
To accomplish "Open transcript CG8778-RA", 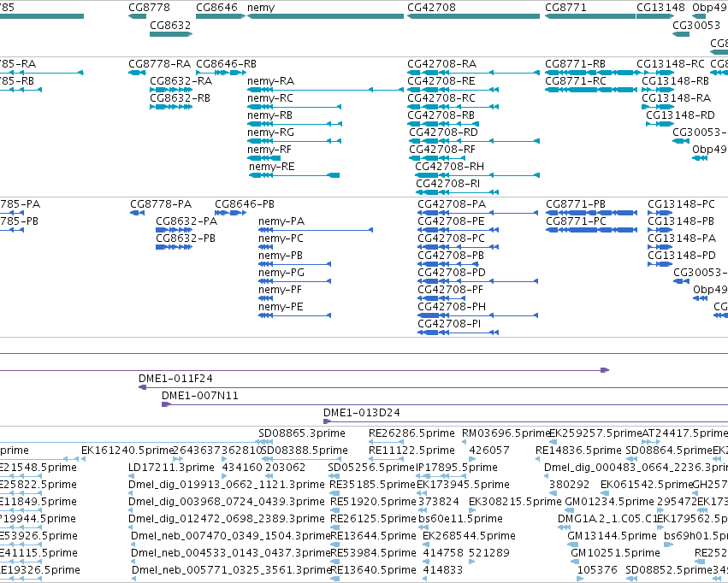I will (160, 63).
